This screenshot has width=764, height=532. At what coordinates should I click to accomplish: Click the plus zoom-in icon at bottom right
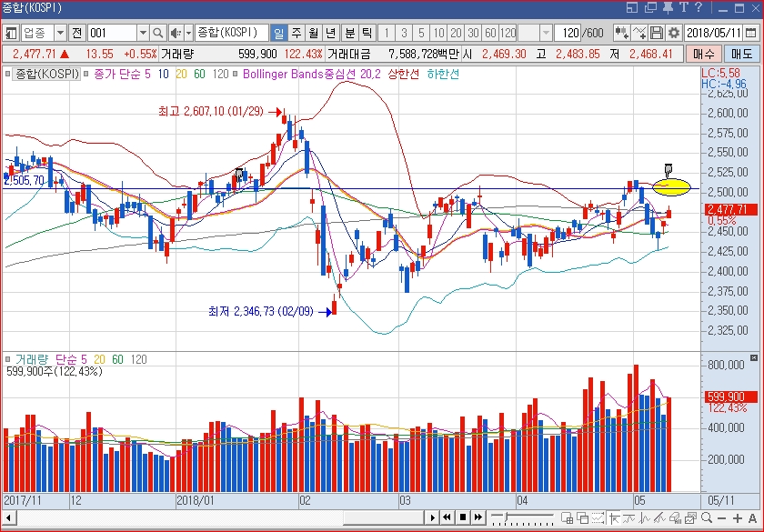click(x=737, y=517)
